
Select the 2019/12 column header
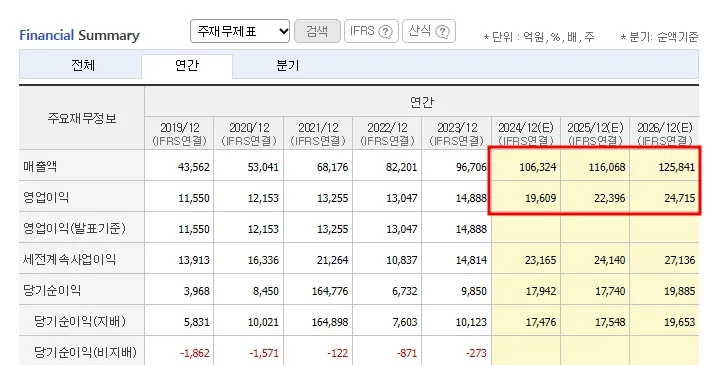(x=179, y=134)
